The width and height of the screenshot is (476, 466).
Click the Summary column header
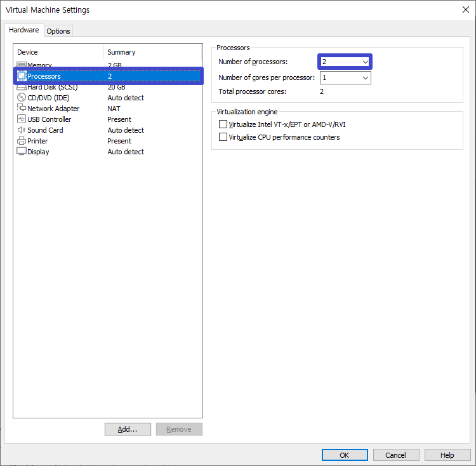pyautogui.click(x=152, y=52)
